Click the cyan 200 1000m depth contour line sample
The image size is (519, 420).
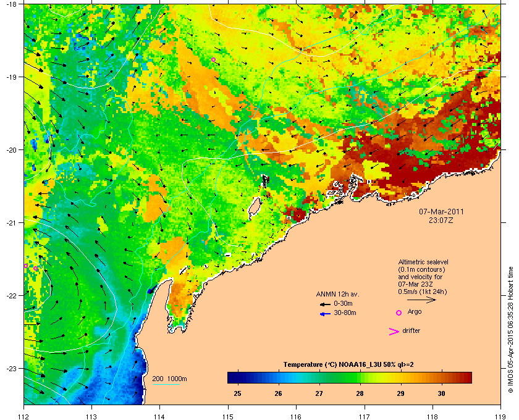(x=166, y=384)
